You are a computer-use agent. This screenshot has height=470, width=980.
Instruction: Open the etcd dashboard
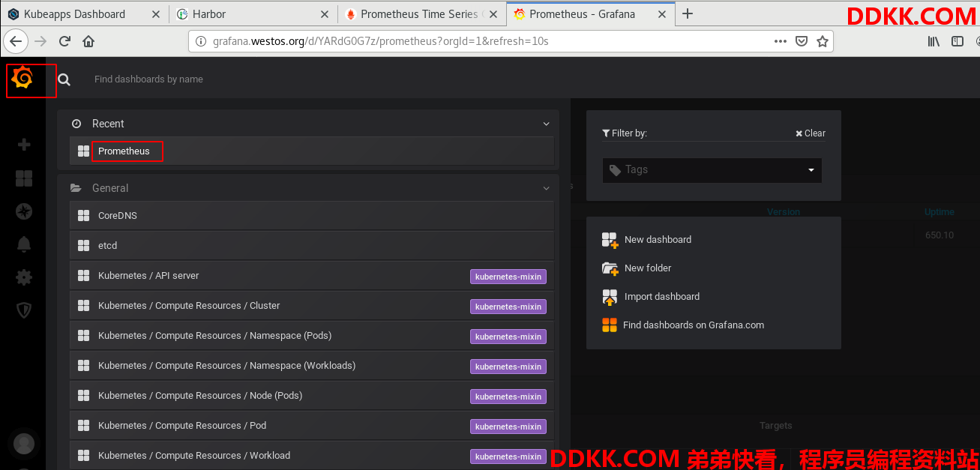point(312,246)
